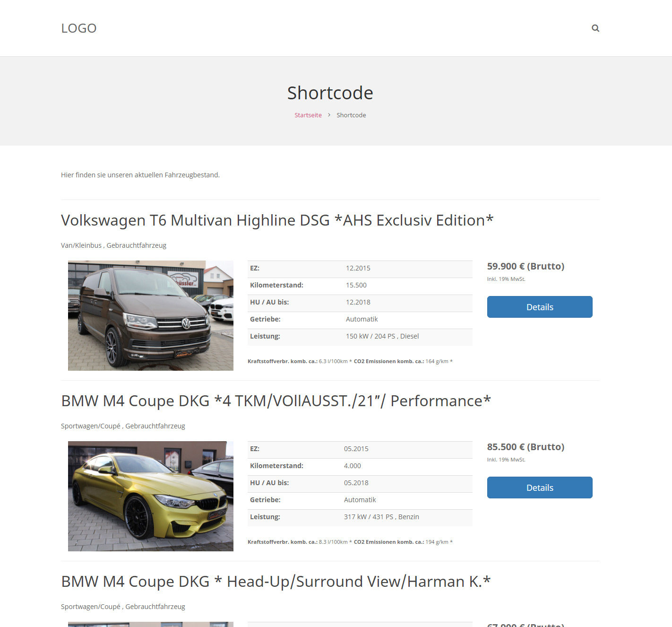Click the LOGO site title

[79, 28]
